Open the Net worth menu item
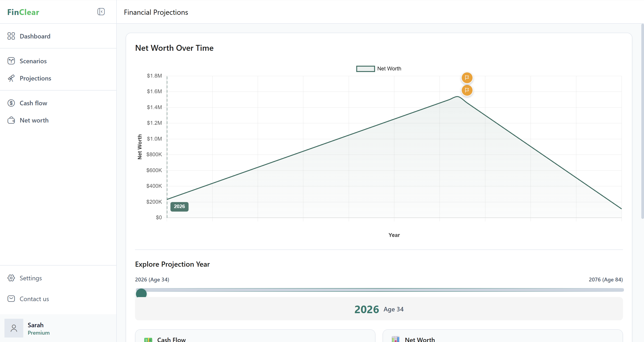The height and width of the screenshot is (342, 644). 34,120
